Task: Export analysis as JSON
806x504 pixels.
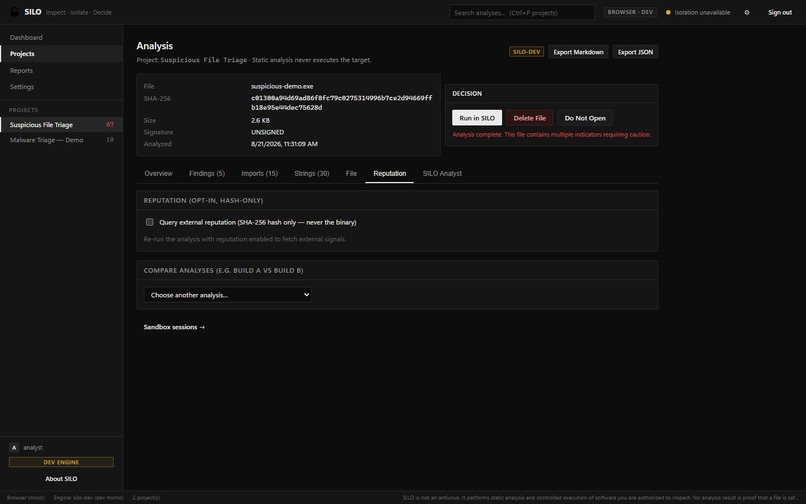Action: click(x=635, y=52)
